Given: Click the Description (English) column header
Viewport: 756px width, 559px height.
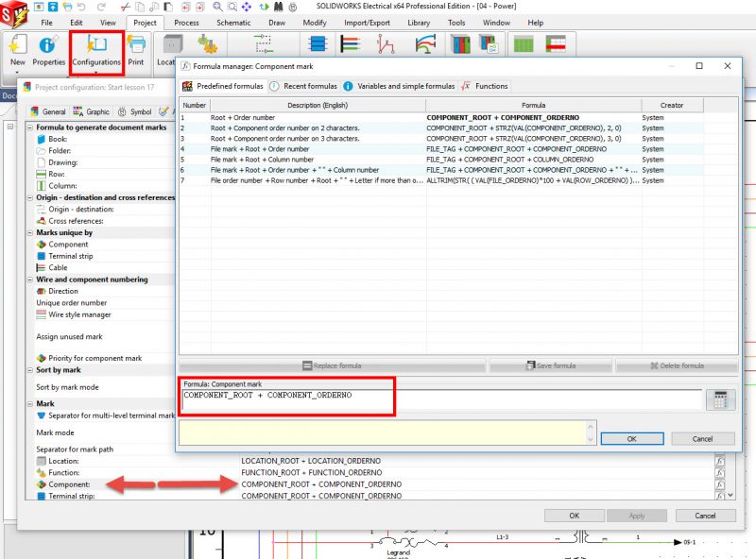Looking at the screenshot, I should coord(318,105).
